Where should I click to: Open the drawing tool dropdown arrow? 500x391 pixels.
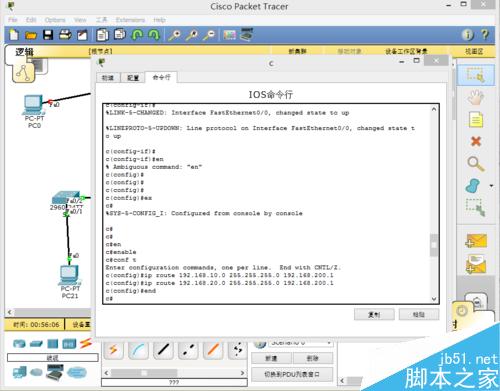coord(491,185)
